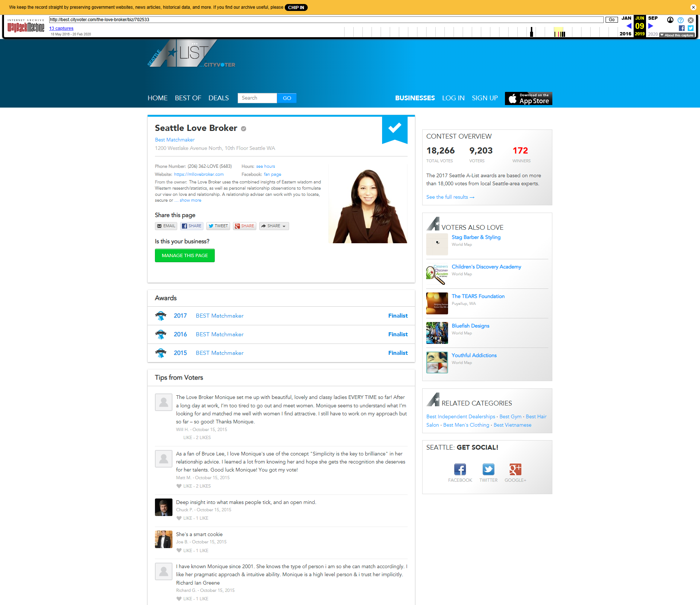Expand owner description with show more
Image resolution: width=700 pixels, height=605 pixels.
point(190,201)
